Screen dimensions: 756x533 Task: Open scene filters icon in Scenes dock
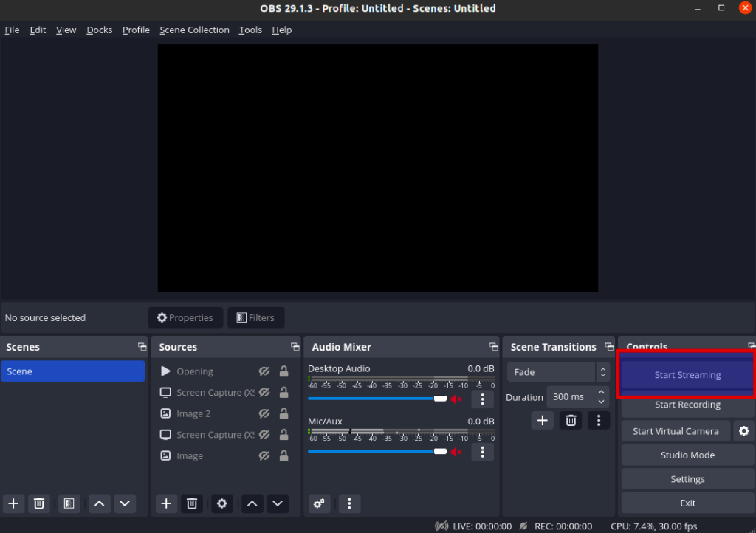(69, 503)
